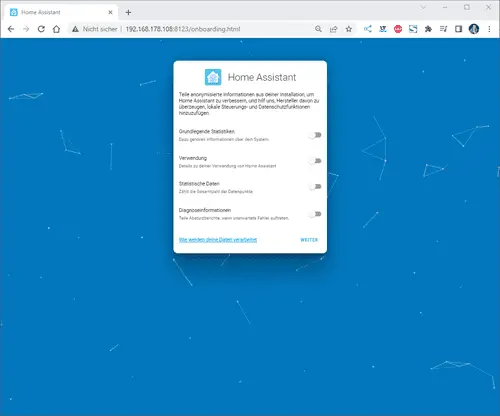Open the extensions puzzle icon
The image size is (500, 416).
pos(428,29)
